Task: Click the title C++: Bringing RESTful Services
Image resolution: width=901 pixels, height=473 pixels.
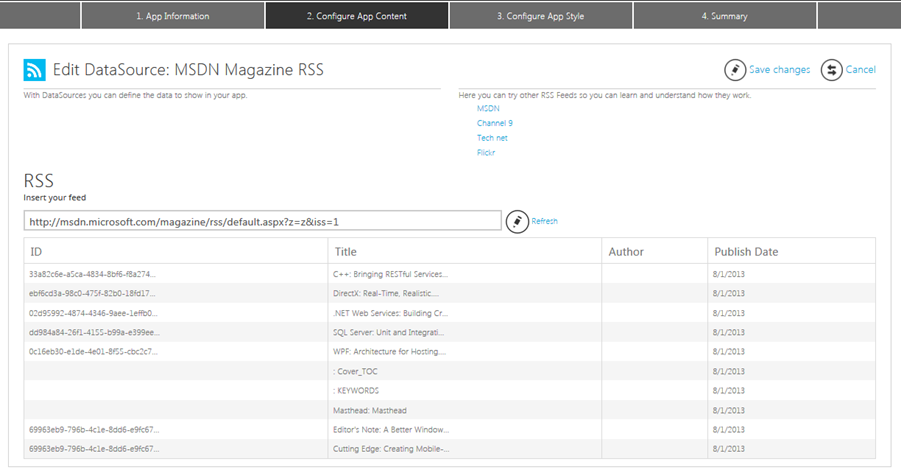Action: click(x=390, y=274)
